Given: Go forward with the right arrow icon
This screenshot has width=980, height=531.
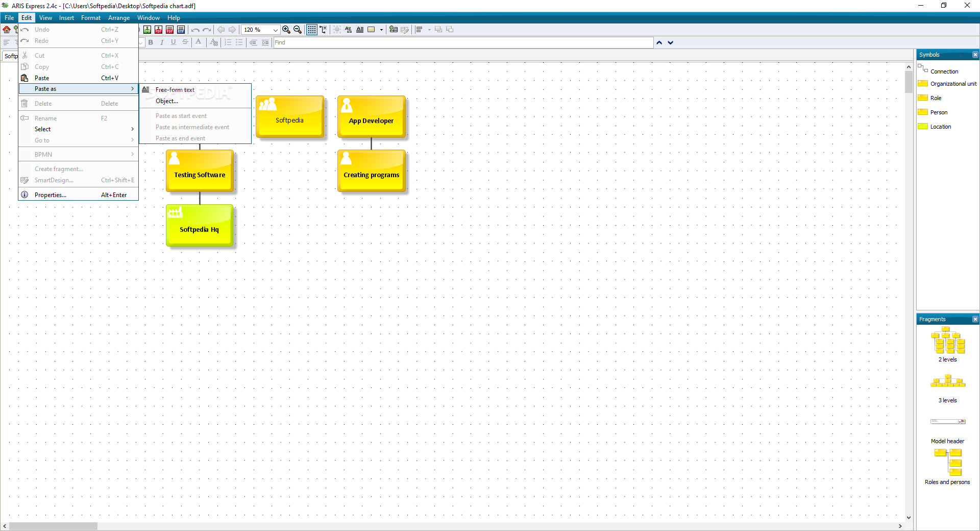Looking at the screenshot, I should (x=232, y=30).
